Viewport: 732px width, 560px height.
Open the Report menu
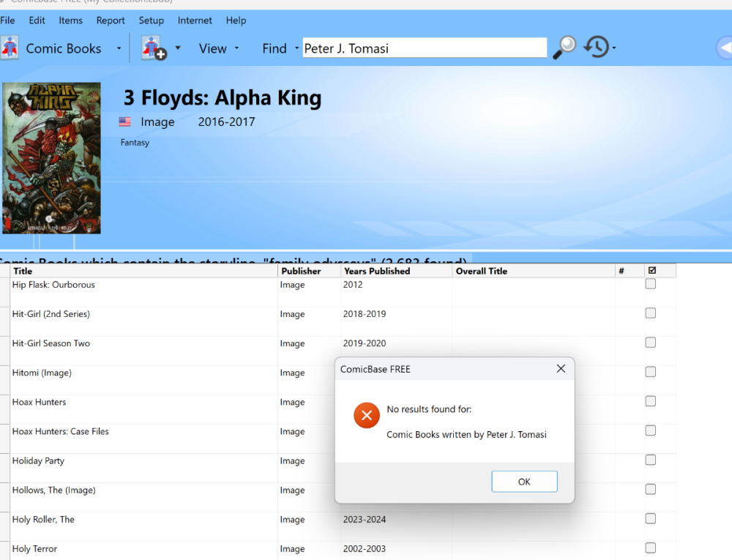(111, 20)
